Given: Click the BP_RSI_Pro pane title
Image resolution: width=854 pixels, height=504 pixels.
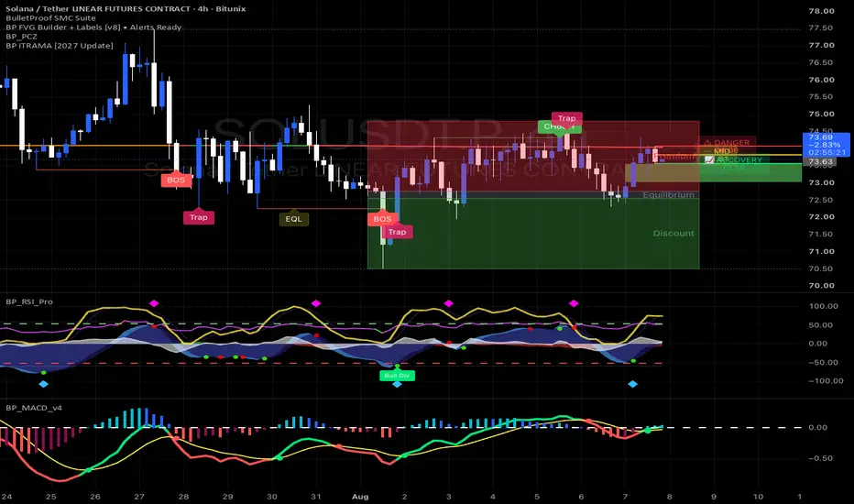Looking at the screenshot, I should click(x=29, y=301).
